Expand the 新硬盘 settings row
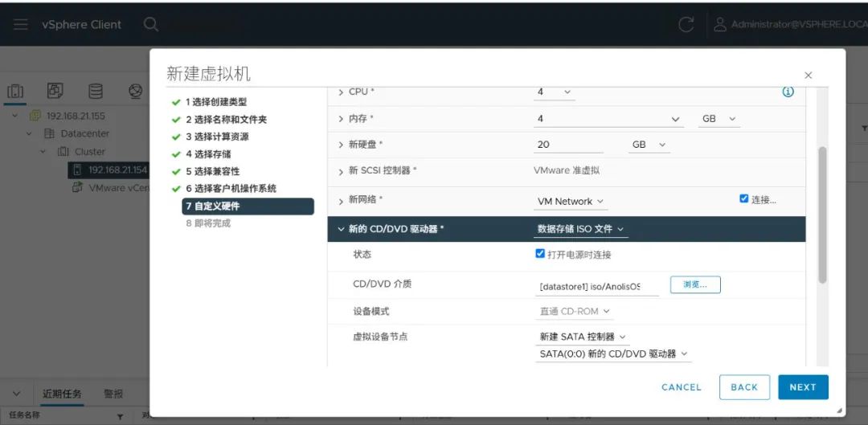The image size is (868, 425). 341,145
